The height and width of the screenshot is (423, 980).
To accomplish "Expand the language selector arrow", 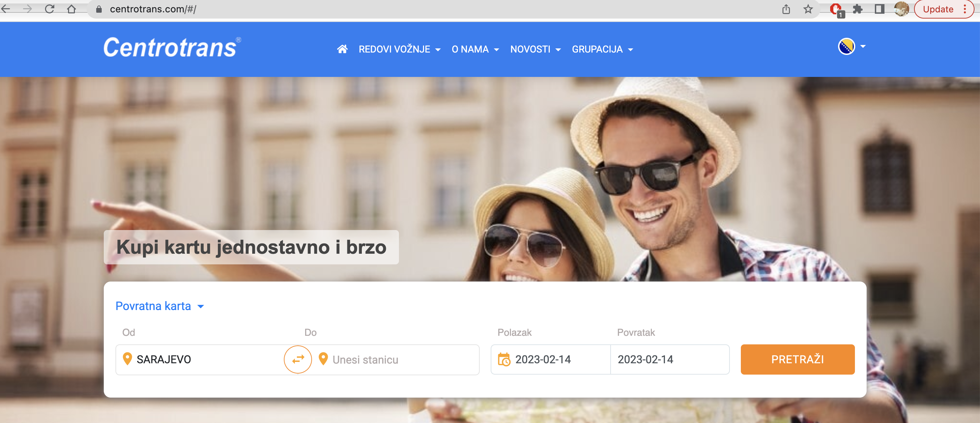I will coord(863,46).
